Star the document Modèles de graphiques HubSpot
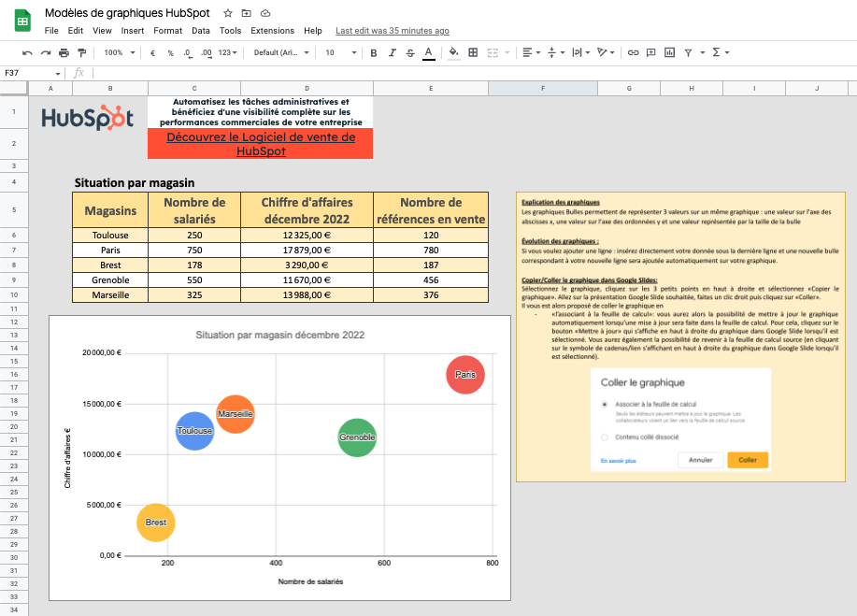This screenshot has height=616, width=857. tap(228, 13)
